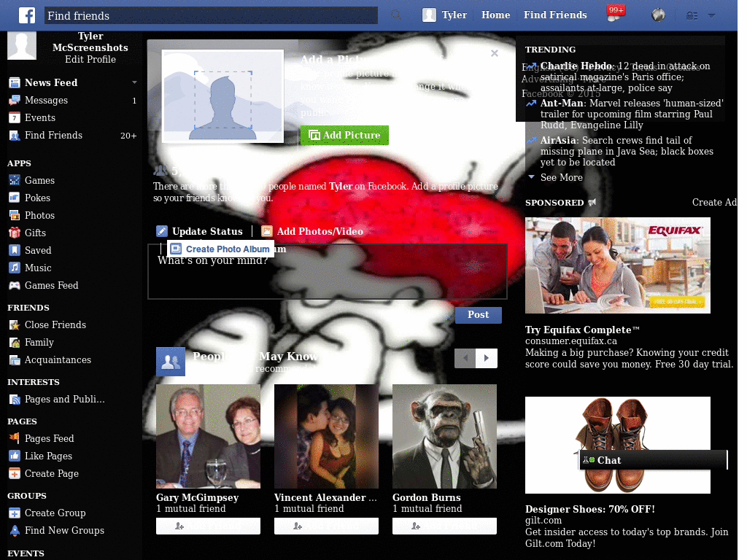Click the Messages icon in sidebar
The image size is (747, 560).
(15, 100)
